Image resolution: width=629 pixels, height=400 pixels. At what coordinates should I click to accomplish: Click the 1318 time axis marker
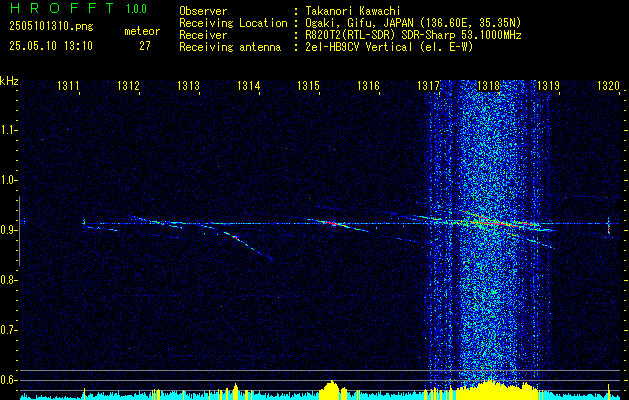(x=488, y=85)
